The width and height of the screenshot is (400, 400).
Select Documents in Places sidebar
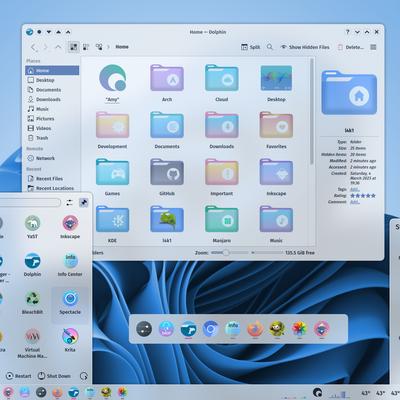(x=52, y=90)
